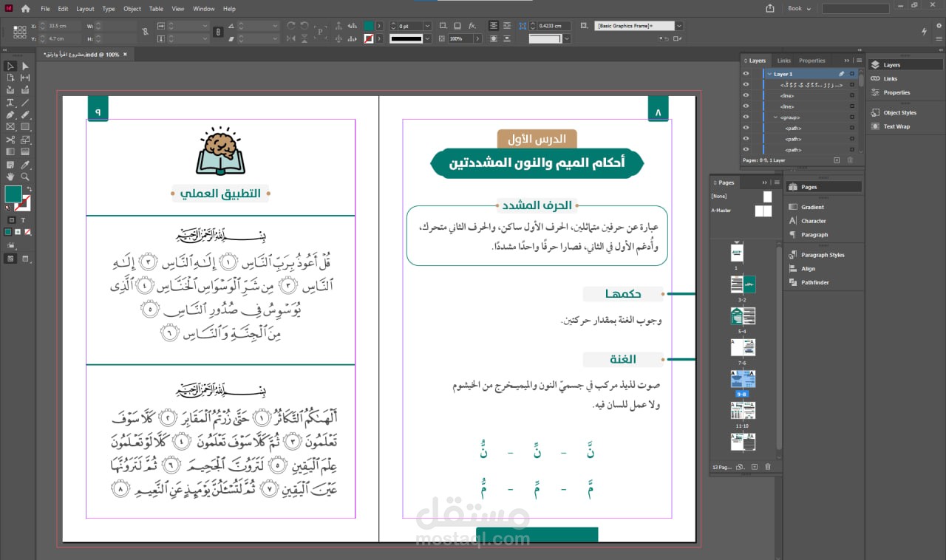946x560 pixels.
Task: Collapse the group item in Layers
Action: [775, 117]
